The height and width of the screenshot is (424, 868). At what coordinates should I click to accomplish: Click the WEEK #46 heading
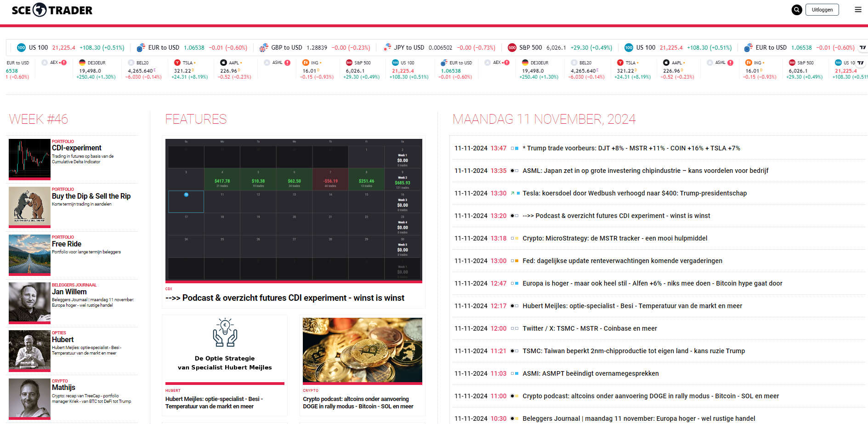click(39, 119)
